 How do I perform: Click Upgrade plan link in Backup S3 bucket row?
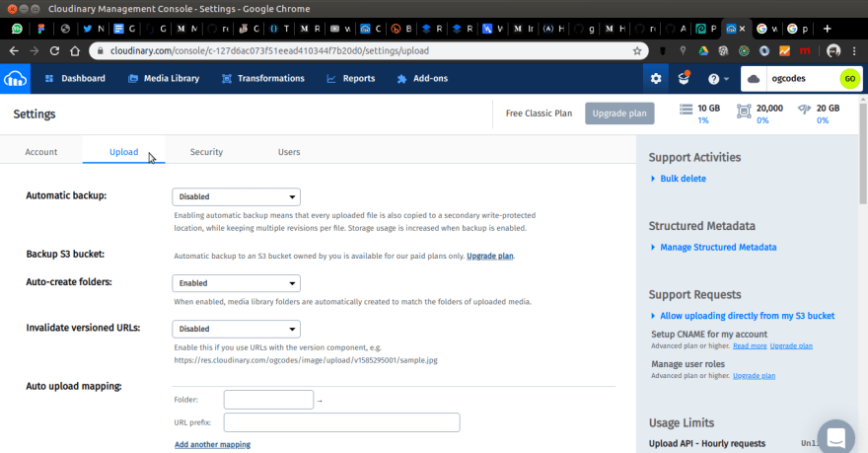(490, 256)
